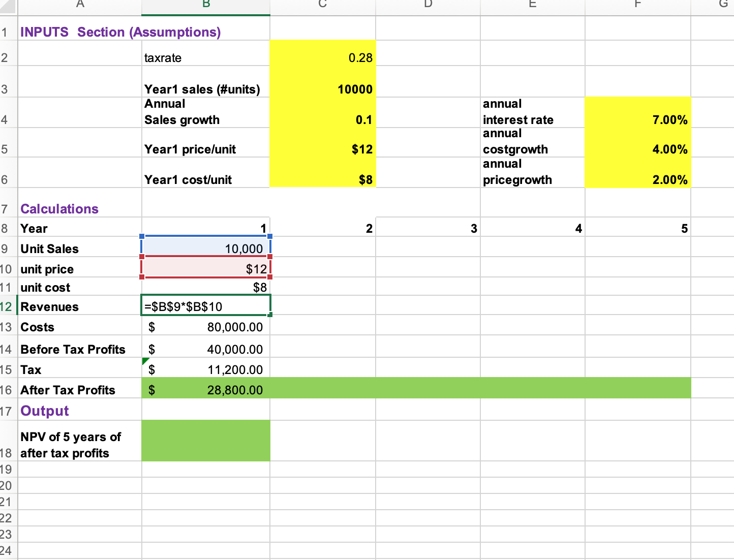Click 'INPUTS Section (Assumptions)' heading
This screenshot has width=734, height=560.
point(120,32)
